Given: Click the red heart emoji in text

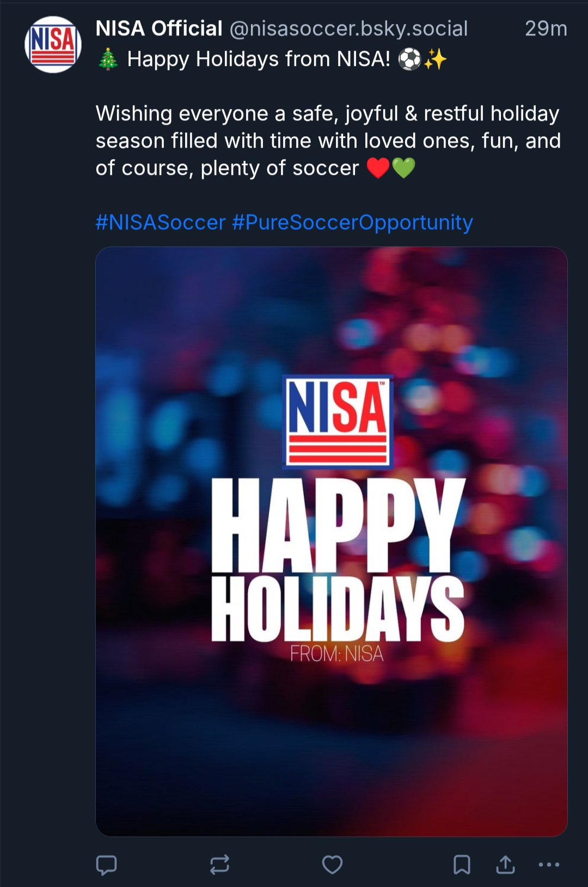Looking at the screenshot, I should (x=378, y=168).
